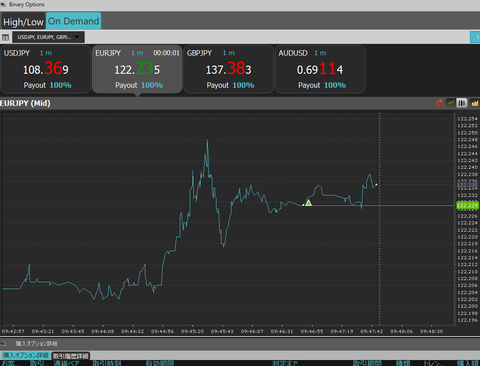The image size is (480, 366).
Task: Click the 00:00:01 countdown on EURJPY card
Action: pyautogui.click(x=166, y=53)
